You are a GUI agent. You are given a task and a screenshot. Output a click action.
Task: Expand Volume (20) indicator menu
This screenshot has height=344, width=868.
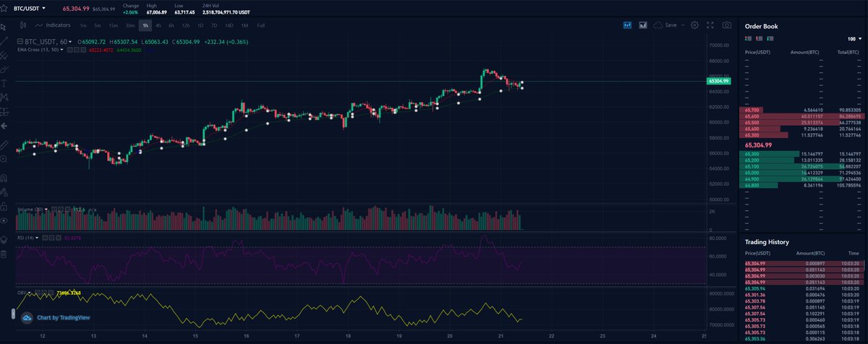pos(46,210)
